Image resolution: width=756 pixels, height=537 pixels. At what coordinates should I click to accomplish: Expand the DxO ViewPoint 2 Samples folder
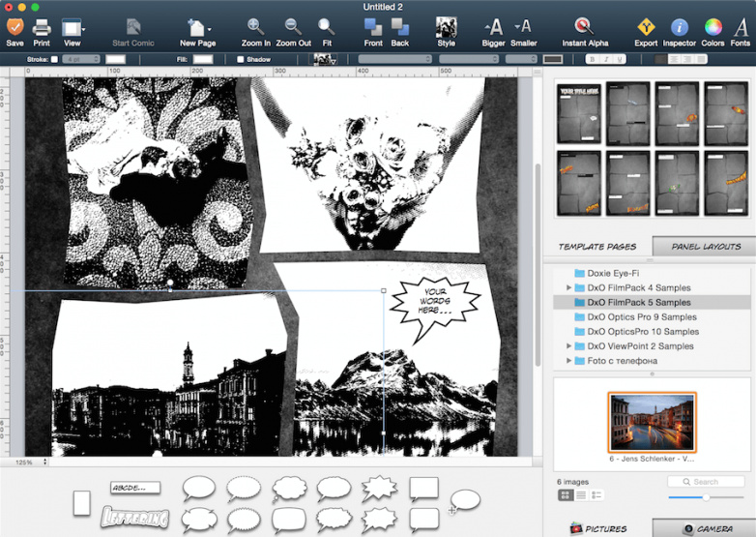tap(569, 346)
